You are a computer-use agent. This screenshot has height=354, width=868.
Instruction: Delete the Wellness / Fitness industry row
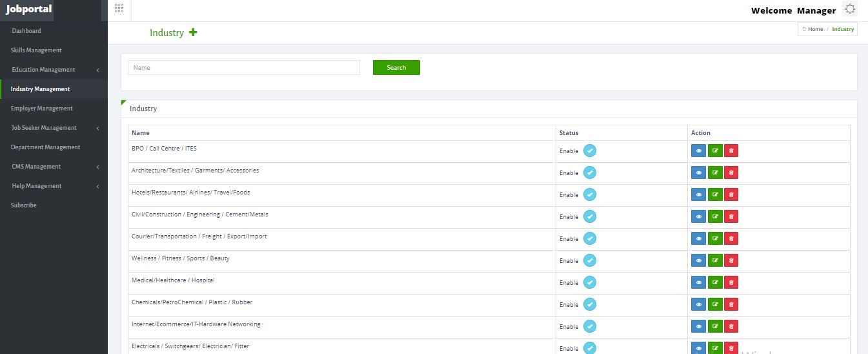[731, 260]
